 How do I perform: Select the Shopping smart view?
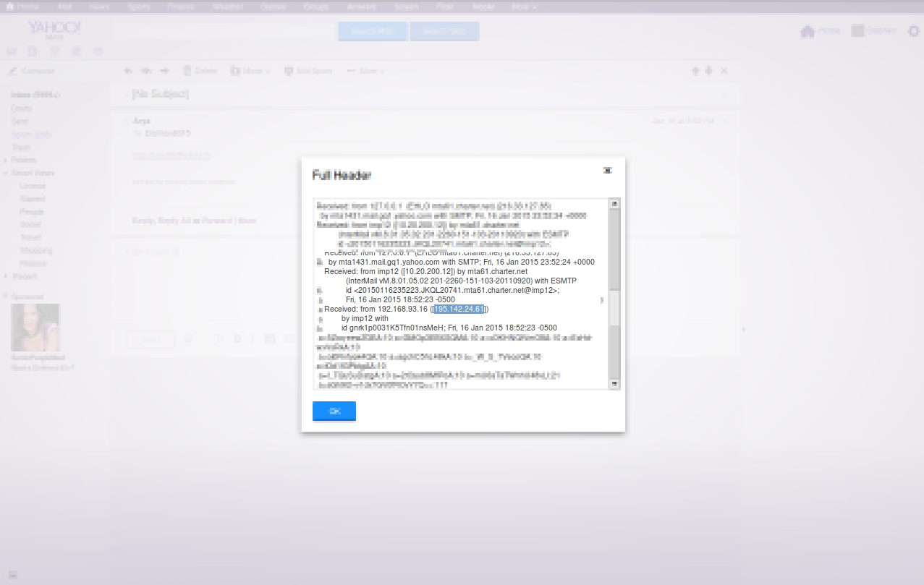coord(35,250)
